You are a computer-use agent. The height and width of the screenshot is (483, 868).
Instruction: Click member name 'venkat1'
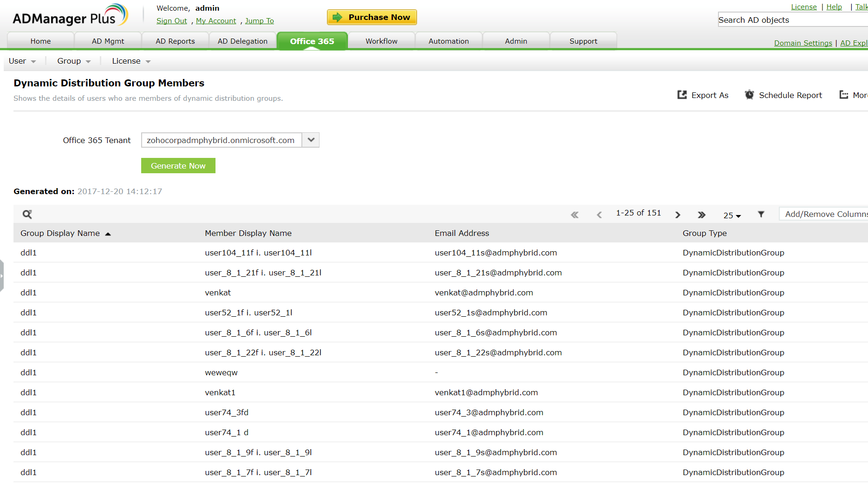[220, 392]
